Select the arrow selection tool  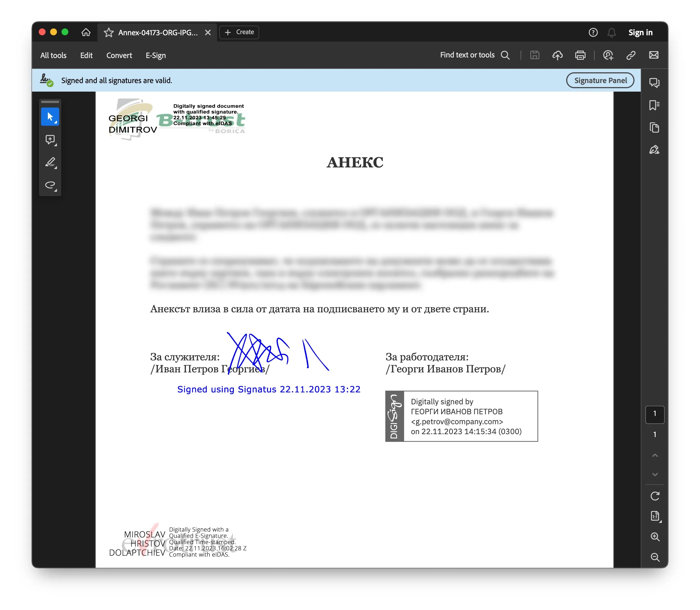(50, 117)
